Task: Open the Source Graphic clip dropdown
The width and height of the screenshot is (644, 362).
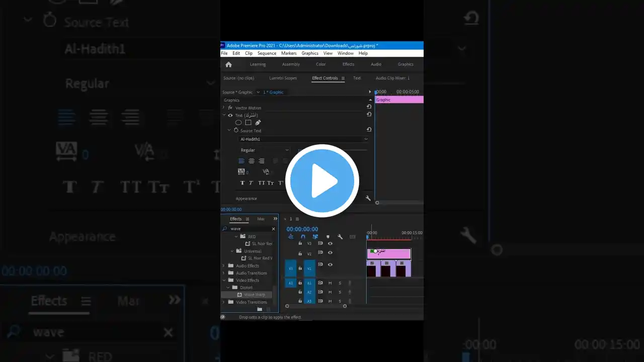Action: click(258, 92)
